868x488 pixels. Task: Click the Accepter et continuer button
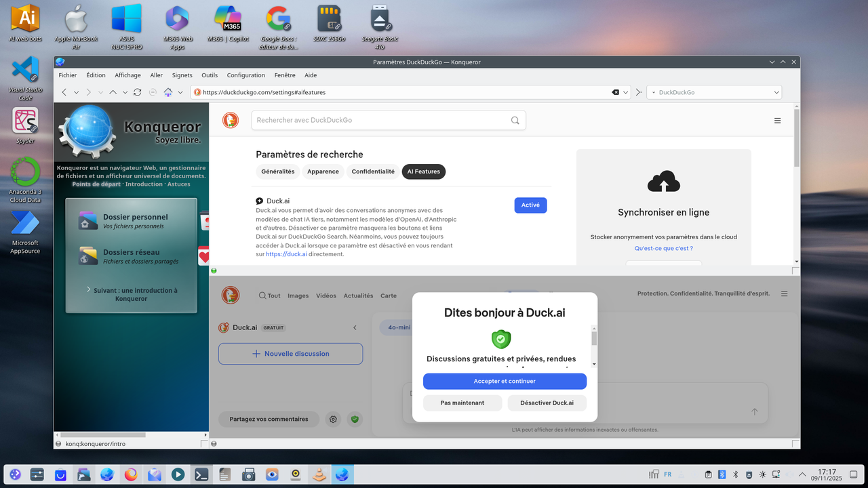[x=505, y=381]
